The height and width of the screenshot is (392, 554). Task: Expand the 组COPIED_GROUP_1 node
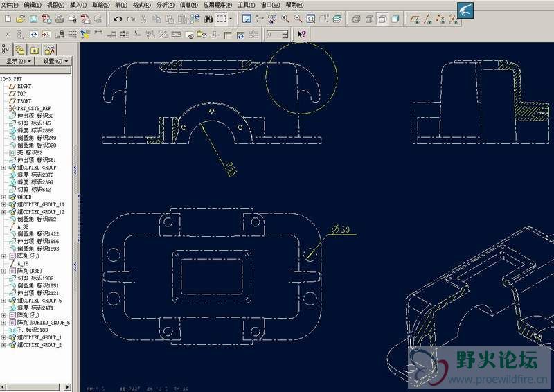[x=3, y=337]
